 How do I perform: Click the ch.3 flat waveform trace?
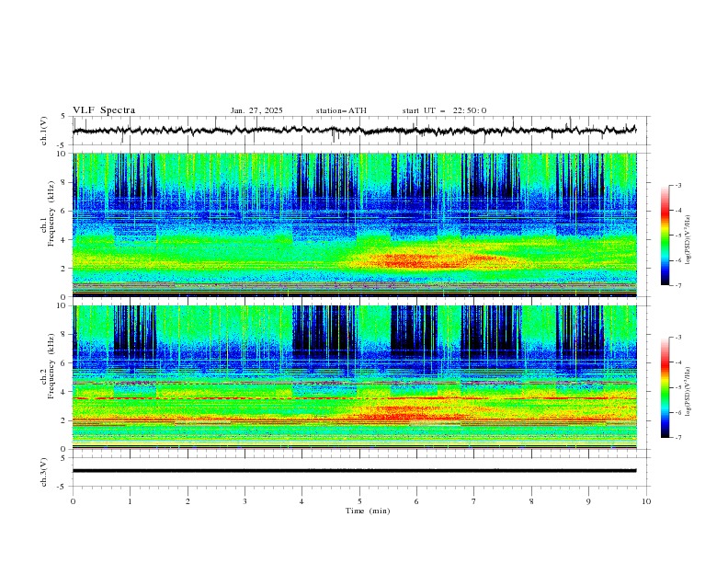click(354, 471)
